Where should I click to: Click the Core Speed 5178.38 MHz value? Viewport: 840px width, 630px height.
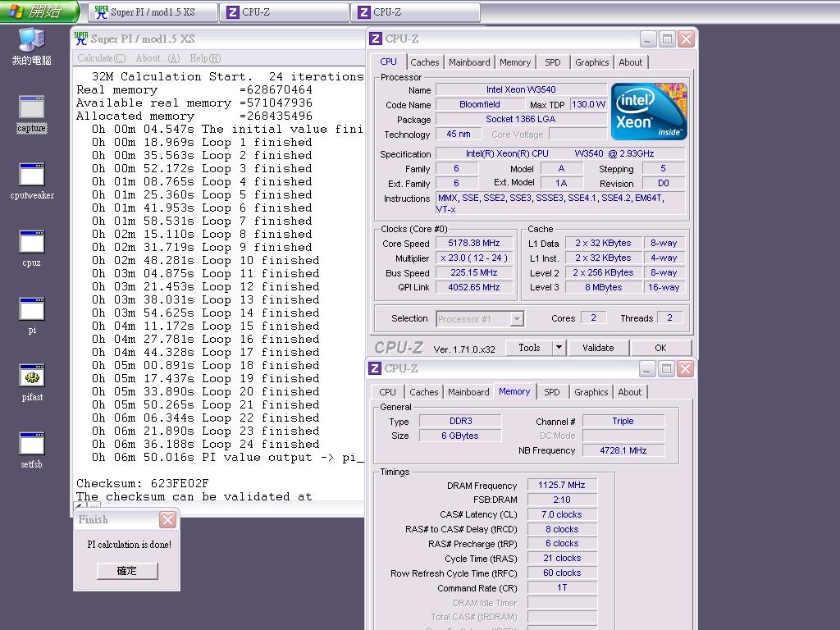(x=474, y=243)
